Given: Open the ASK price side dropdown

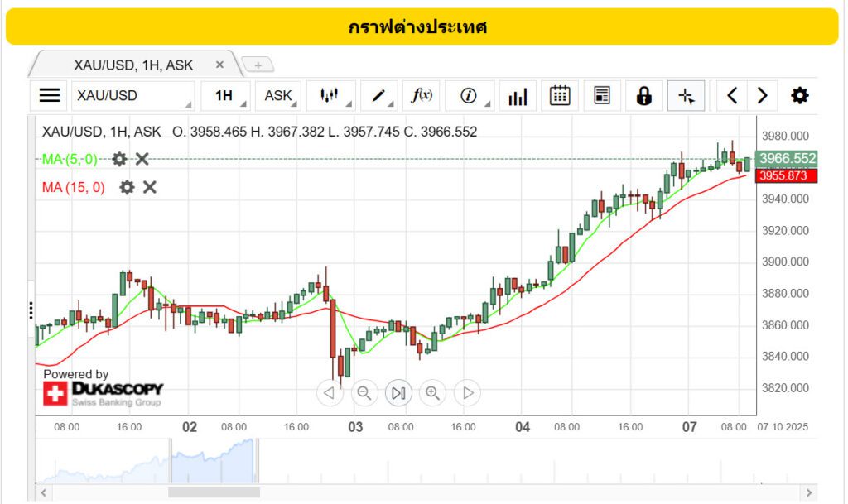Looking at the screenshot, I should point(278,96).
